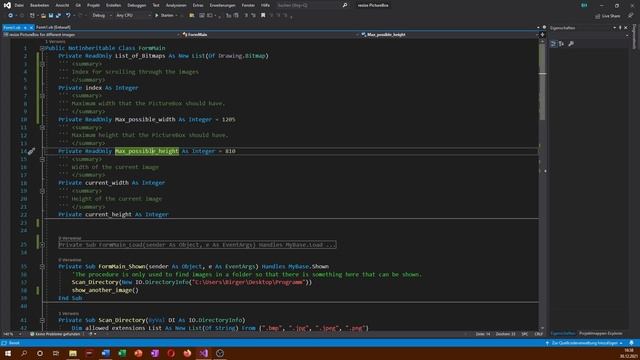
Task: Click the save all toolbar icon
Action: coord(58,16)
